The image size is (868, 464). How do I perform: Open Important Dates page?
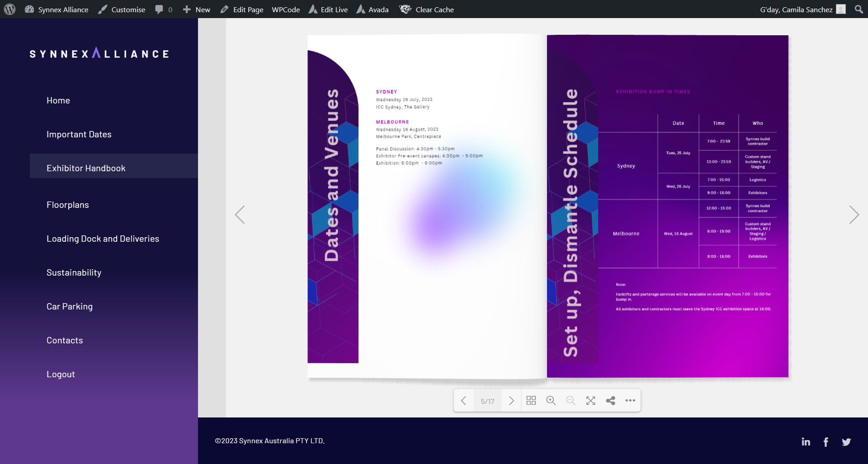pyautogui.click(x=79, y=134)
